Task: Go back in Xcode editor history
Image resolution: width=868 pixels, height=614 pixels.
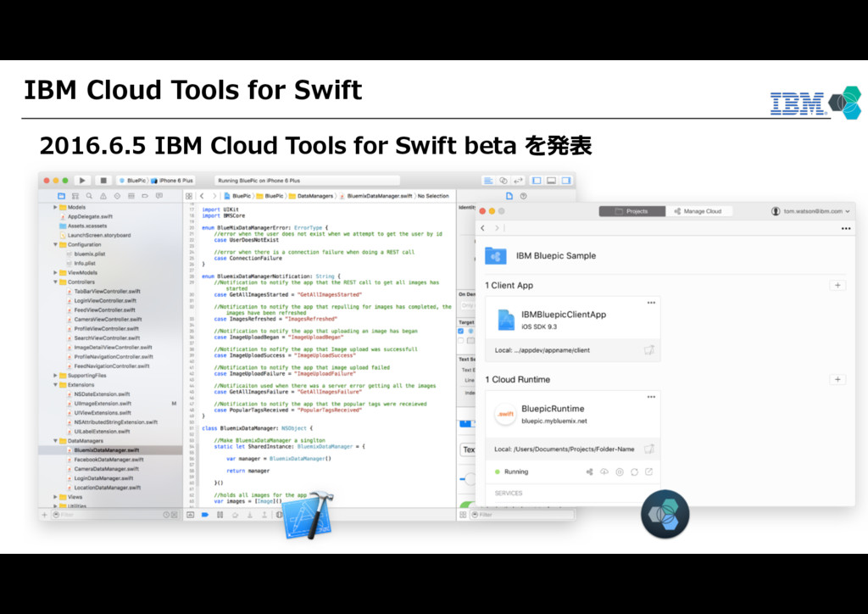Action: coord(202,196)
